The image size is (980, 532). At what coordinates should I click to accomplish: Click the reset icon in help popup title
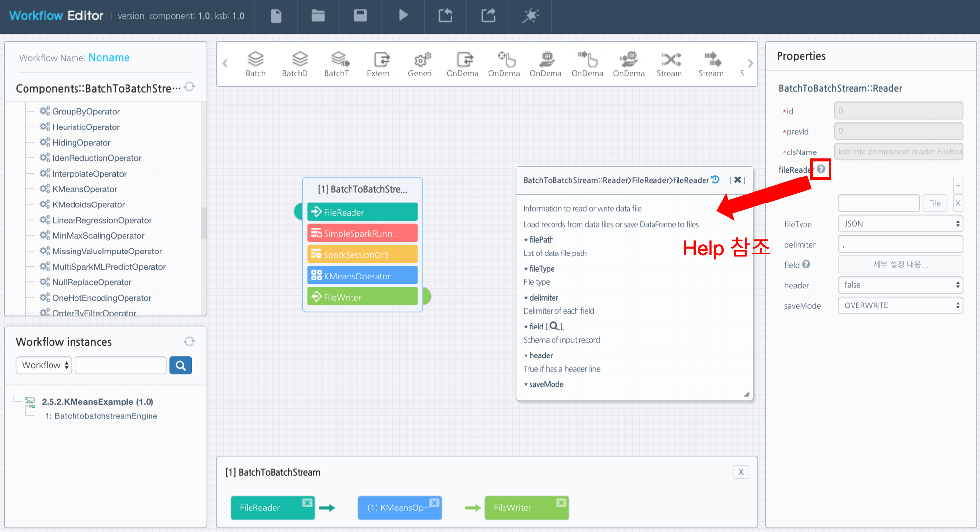(716, 179)
